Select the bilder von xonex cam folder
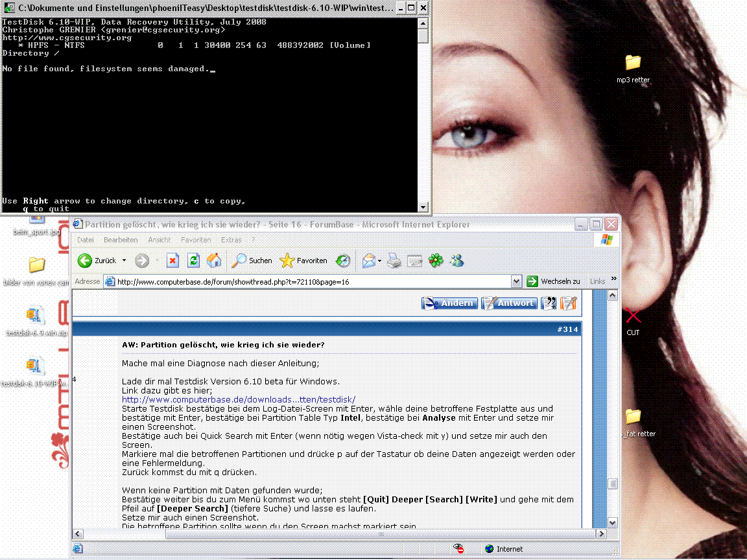Screen dimensions: 747x560 36,271
